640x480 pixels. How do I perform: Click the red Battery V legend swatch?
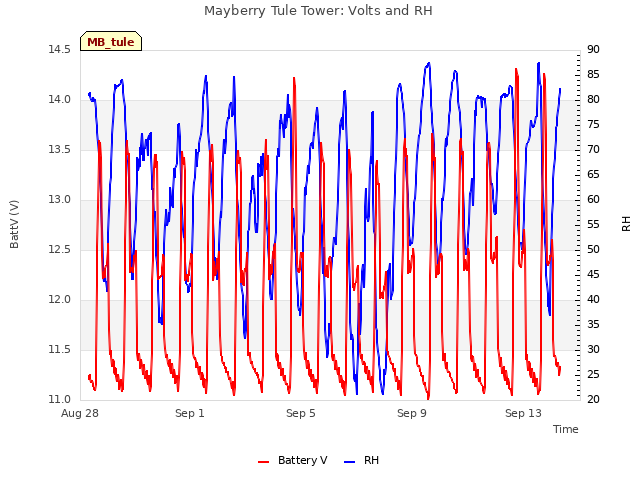[264, 462]
